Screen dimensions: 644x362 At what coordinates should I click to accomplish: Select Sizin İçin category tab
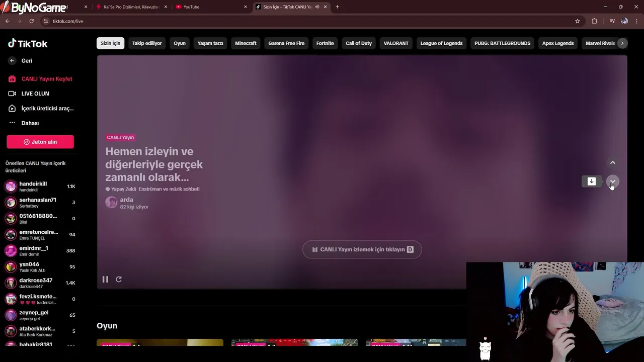110,43
